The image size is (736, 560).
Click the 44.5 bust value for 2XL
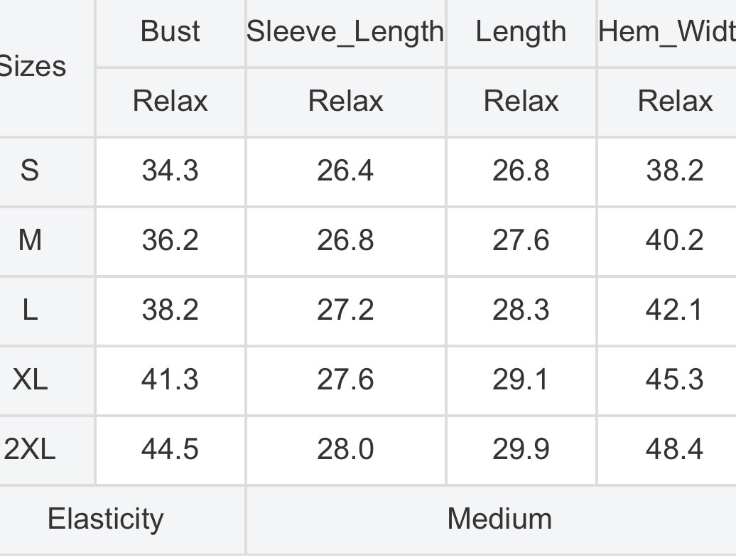coord(170,449)
